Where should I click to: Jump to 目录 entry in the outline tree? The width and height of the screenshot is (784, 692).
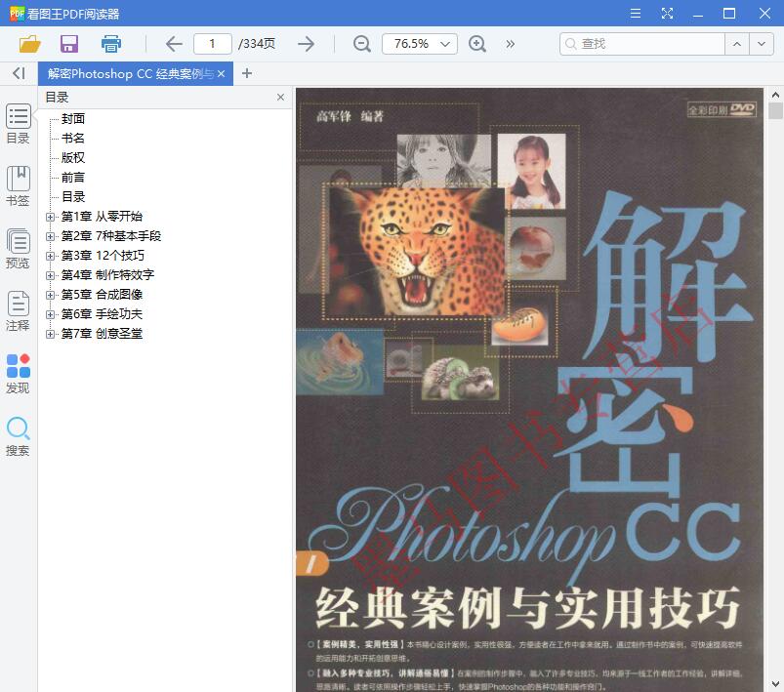tap(73, 196)
